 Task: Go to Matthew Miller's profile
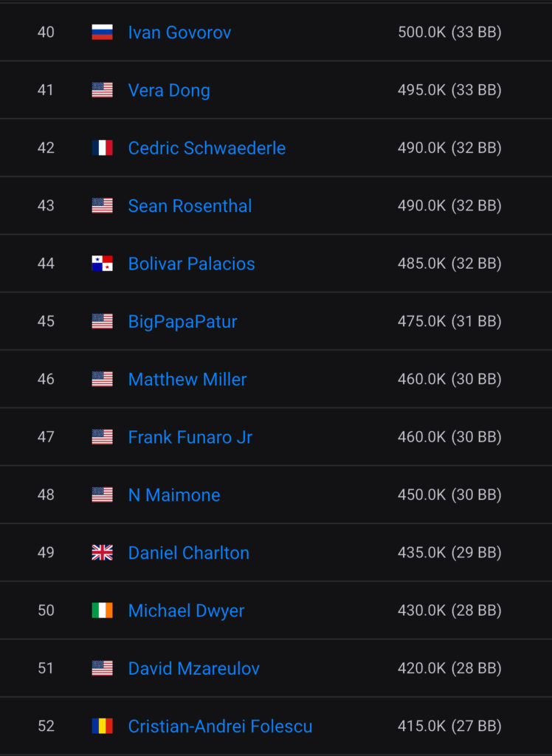click(x=187, y=379)
